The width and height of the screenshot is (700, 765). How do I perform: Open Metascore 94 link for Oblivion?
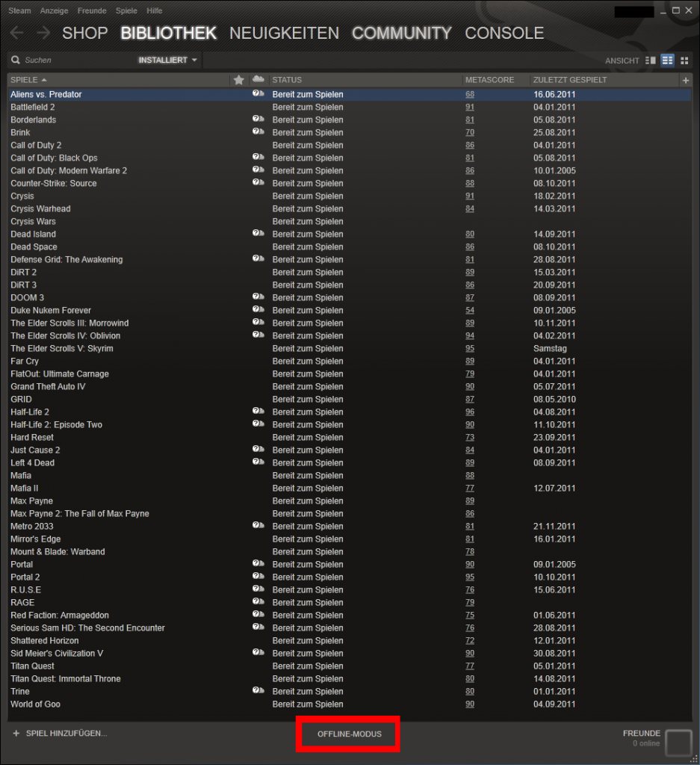click(470, 336)
